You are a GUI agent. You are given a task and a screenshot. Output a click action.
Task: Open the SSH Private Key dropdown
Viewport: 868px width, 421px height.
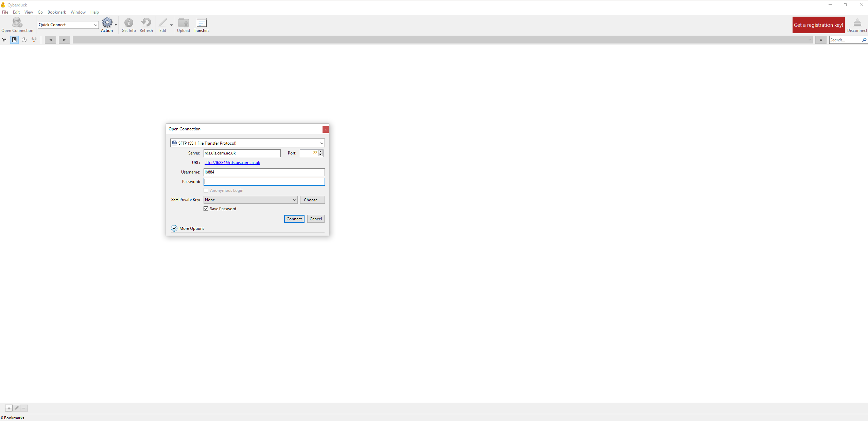coord(250,200)
